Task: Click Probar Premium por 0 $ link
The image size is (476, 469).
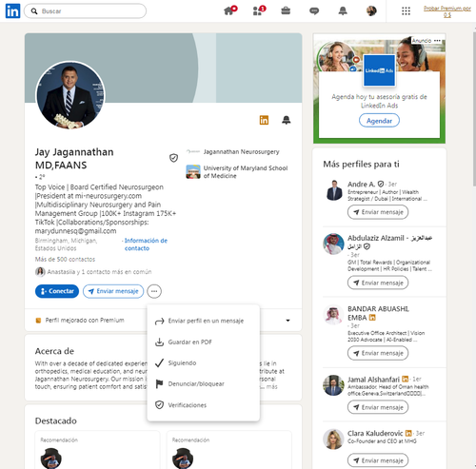Action: point(447,11)
